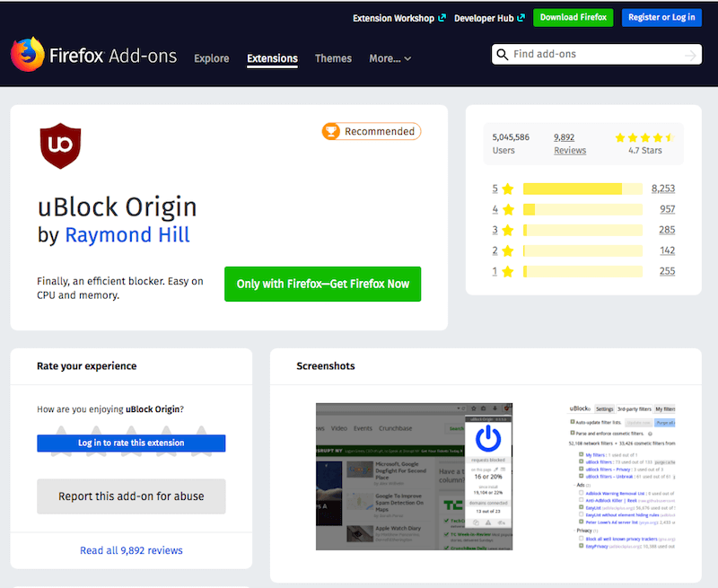
Task: Click the 'uBlock Origin' title heading
Action: (x=118, y=207)
